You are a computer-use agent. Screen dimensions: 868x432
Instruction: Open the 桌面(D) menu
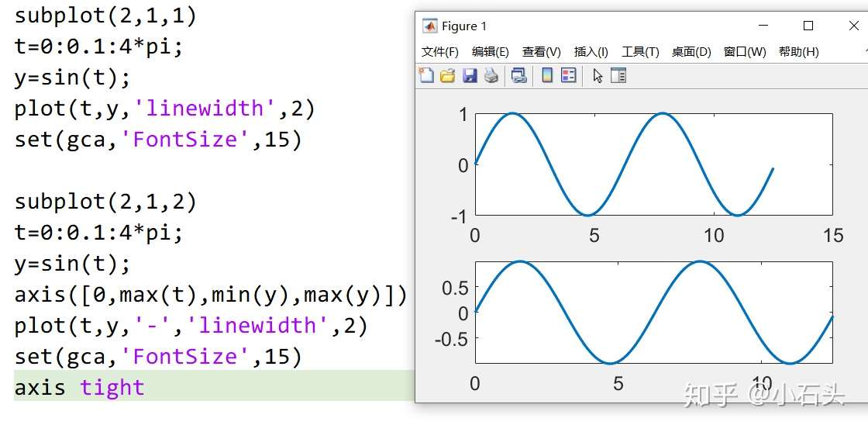(x=691, y=52)
